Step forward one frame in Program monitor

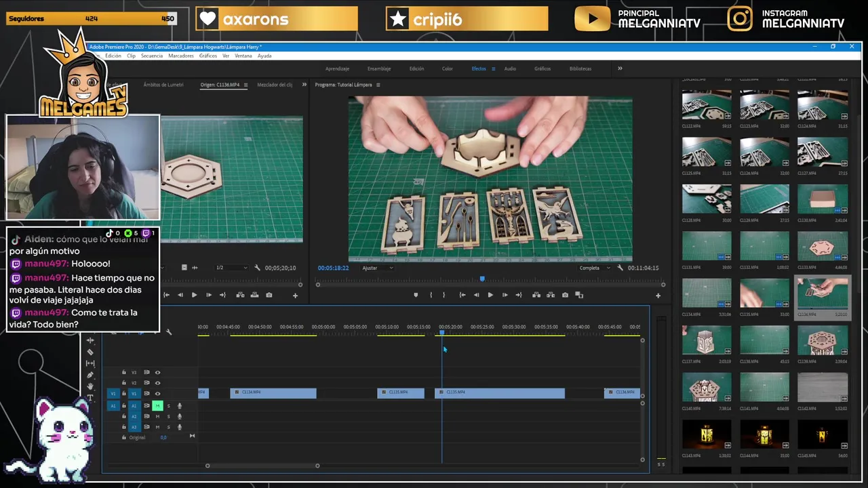click(x=505, y=295)
